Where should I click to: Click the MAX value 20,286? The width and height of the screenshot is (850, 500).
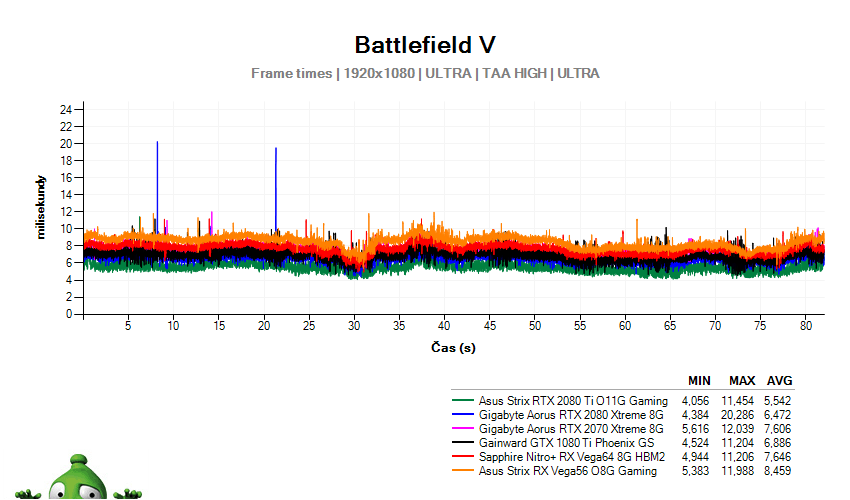pos(737,415)
